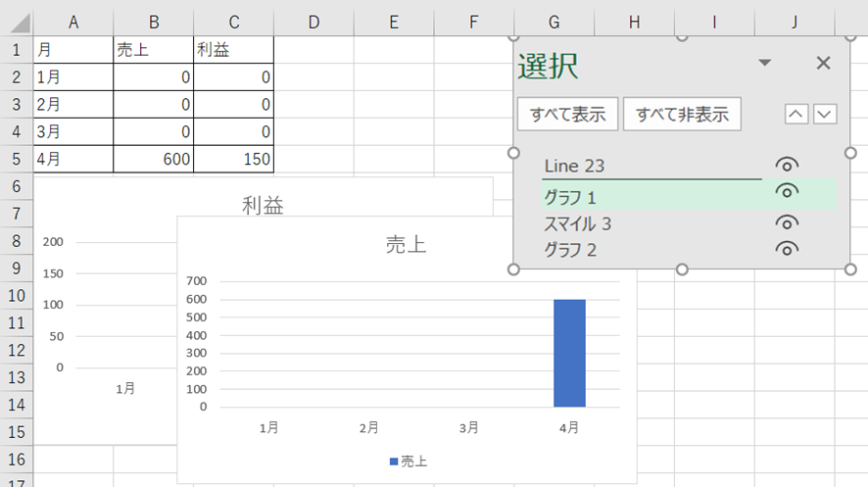Click the send backward down arrow
868x487 pixels.
click(x=825, y=114)
